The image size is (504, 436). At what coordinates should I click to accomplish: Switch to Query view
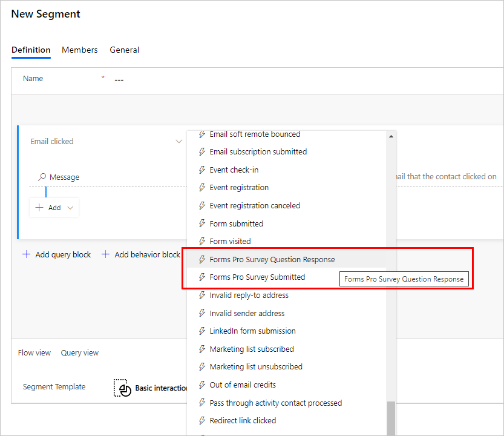pyautogui.click(x=80, y=353)
